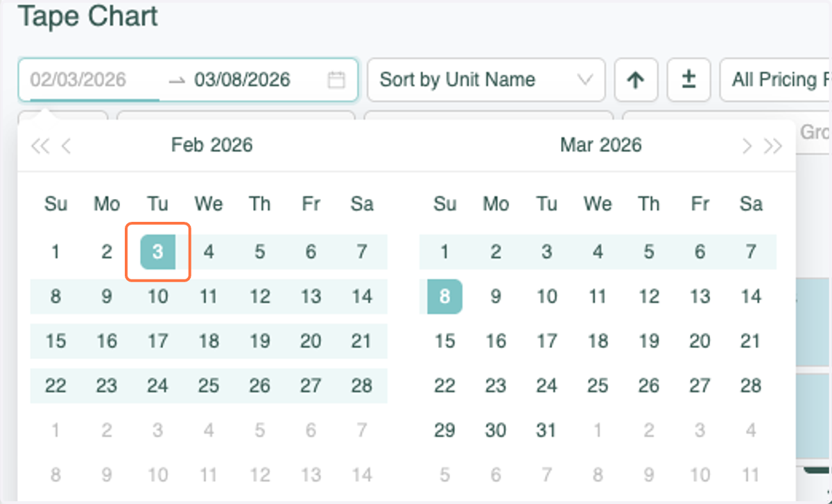The width and height of the screenshot is (832, 504).
Task: Pick March 23 in the right calendar
Action: (496, 385)
